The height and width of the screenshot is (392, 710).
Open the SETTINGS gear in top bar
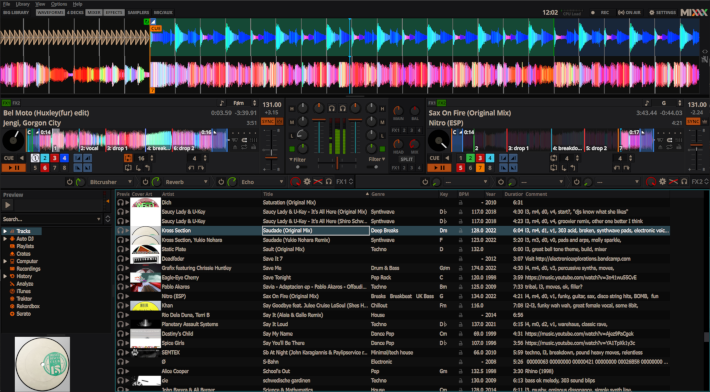click(662, 12)
